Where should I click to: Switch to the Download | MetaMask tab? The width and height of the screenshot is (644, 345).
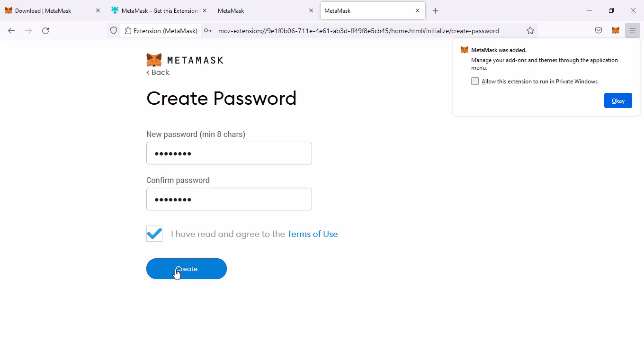pyautogui.click(x=47, y=10)
